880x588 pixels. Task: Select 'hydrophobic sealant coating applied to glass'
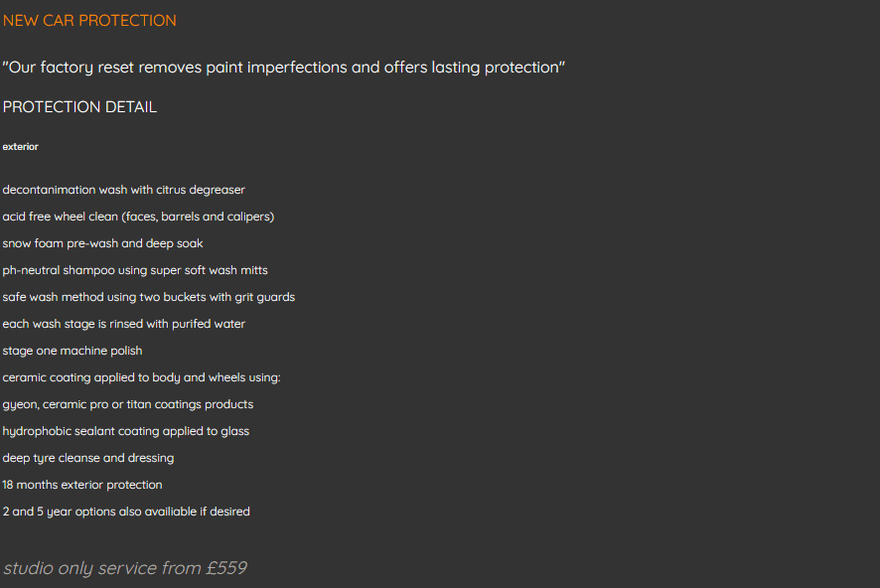click(125, 431)
